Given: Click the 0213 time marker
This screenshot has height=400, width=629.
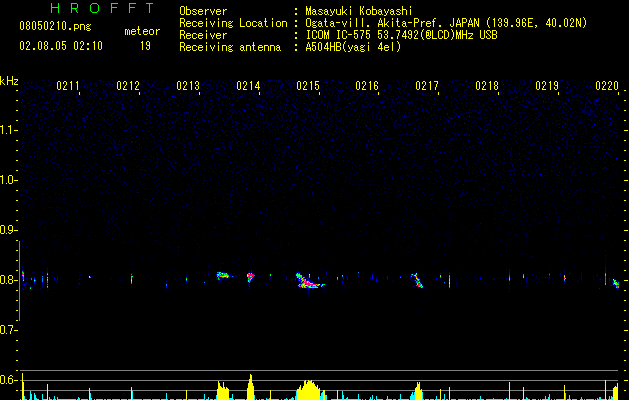Looking at the screenshot, I should coord(188,86).
